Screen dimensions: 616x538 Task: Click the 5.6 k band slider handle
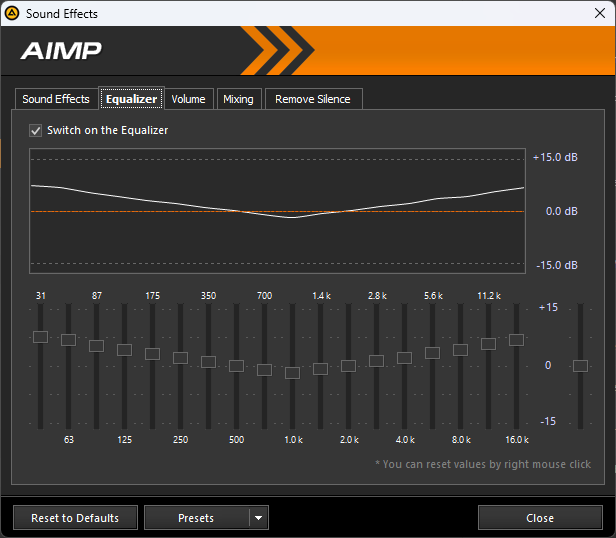(433, 353)
